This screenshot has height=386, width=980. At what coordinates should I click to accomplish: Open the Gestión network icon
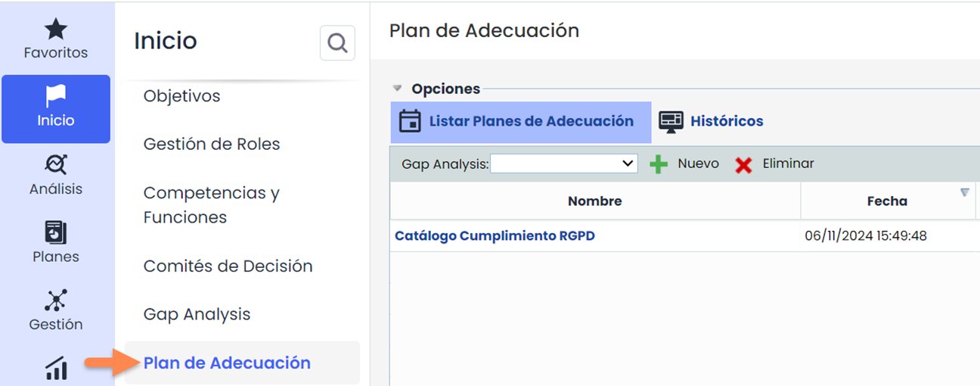(x=56, y=301)
